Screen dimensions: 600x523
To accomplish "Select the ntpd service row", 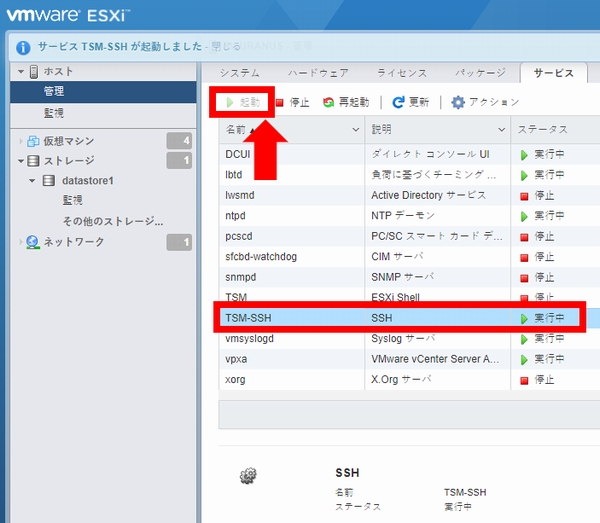I will click(409, 216).
